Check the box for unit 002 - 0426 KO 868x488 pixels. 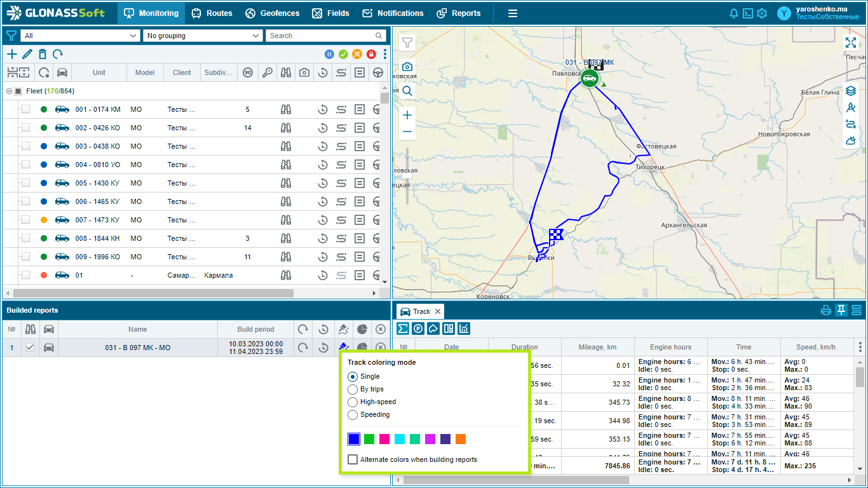(x=25, y=128)
